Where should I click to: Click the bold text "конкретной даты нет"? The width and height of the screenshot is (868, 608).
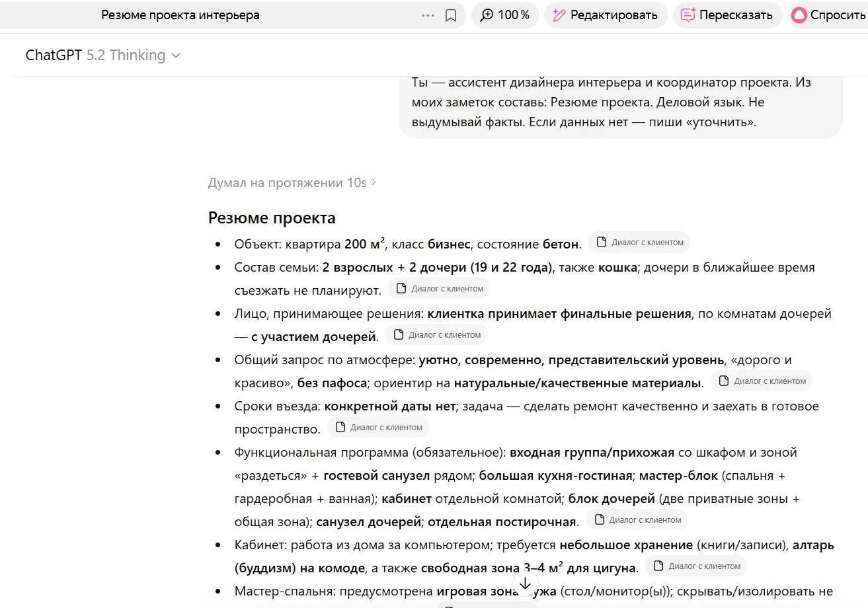(x=390, y=406)
